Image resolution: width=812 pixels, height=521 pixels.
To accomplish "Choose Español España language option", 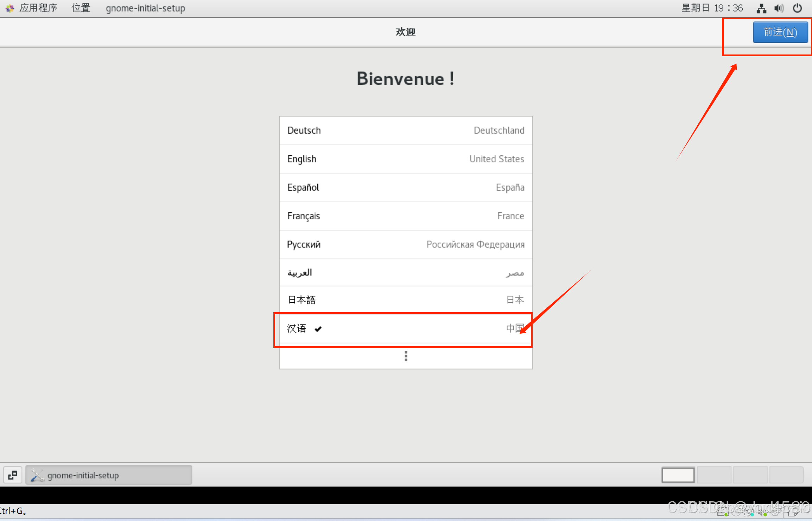I will [x=406, y=187].
